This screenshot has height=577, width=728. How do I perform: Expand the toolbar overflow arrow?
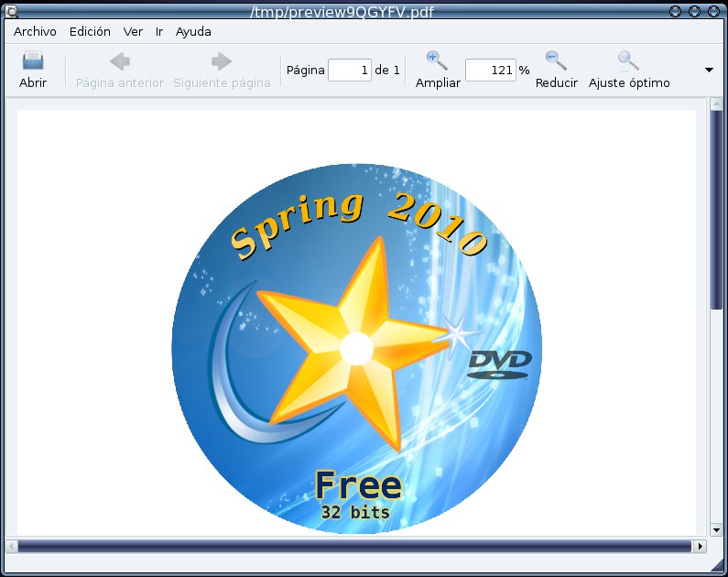(x=709, y=71)
